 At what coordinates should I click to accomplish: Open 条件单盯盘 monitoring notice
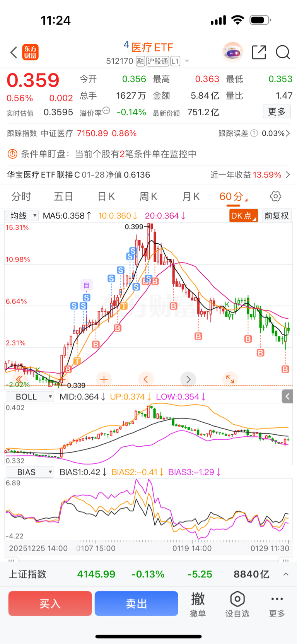pos(148,154)
